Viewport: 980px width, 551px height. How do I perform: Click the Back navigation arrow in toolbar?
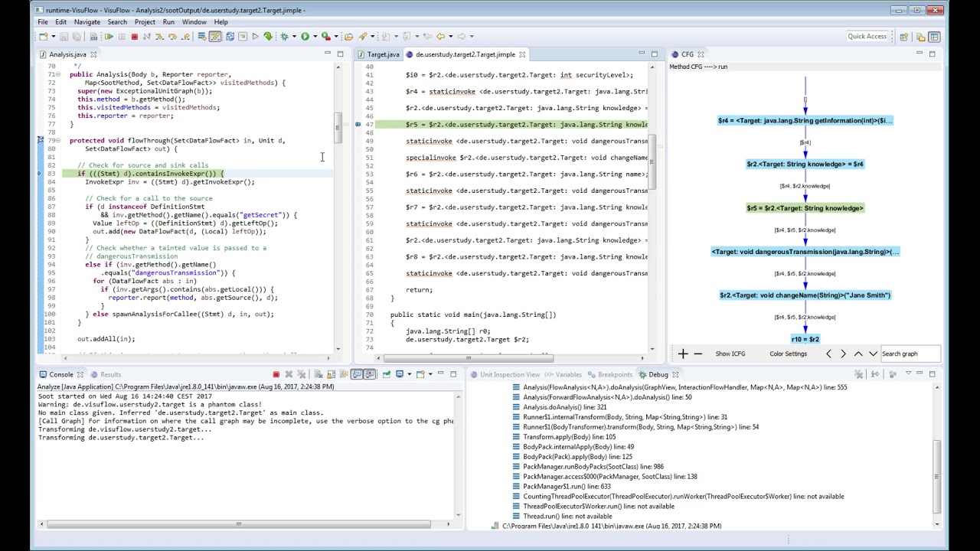(441, 36)
